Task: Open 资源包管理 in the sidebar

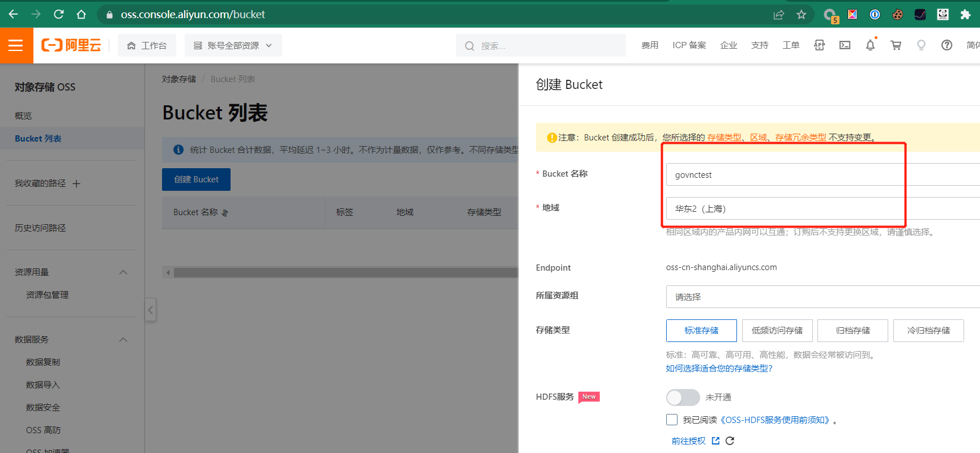Action: [x=47, y=295]
